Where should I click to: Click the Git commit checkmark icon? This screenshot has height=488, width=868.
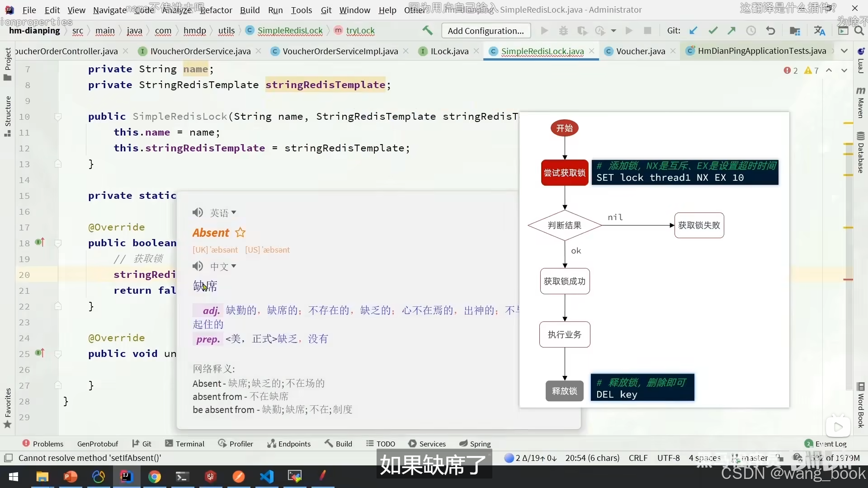point(713,31)
